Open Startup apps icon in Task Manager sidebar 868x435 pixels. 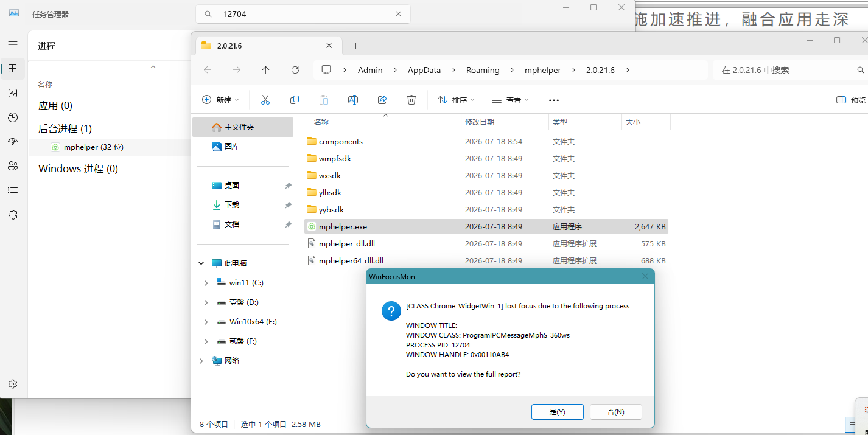pos(13,142)
